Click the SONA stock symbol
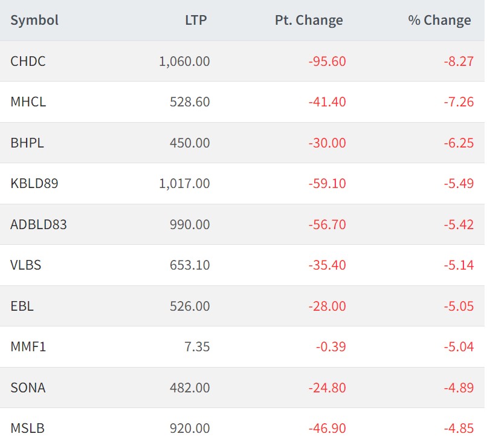Image resolution: width=487 pixels, height=448 pixels. click(x=28, y=388)
